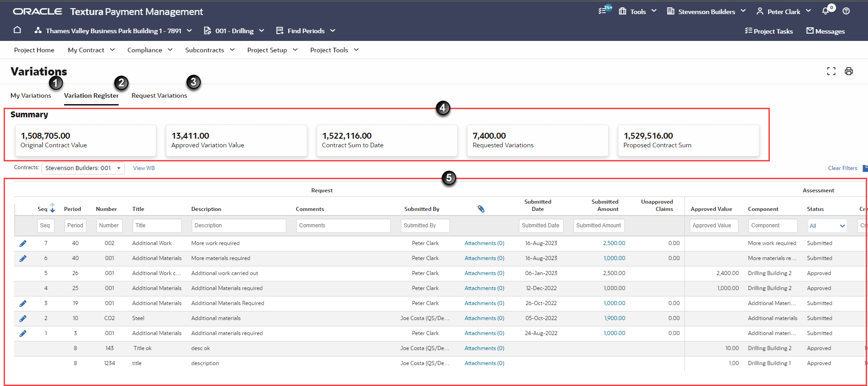
Task: Focus the Period filter field
Action: click(75, 226)
